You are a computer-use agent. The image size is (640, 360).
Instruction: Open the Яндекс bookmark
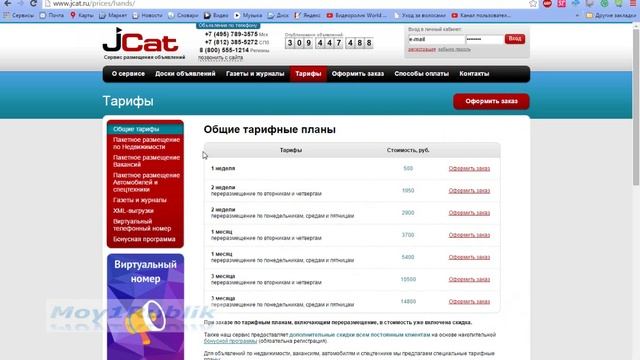tap(307, 16)
